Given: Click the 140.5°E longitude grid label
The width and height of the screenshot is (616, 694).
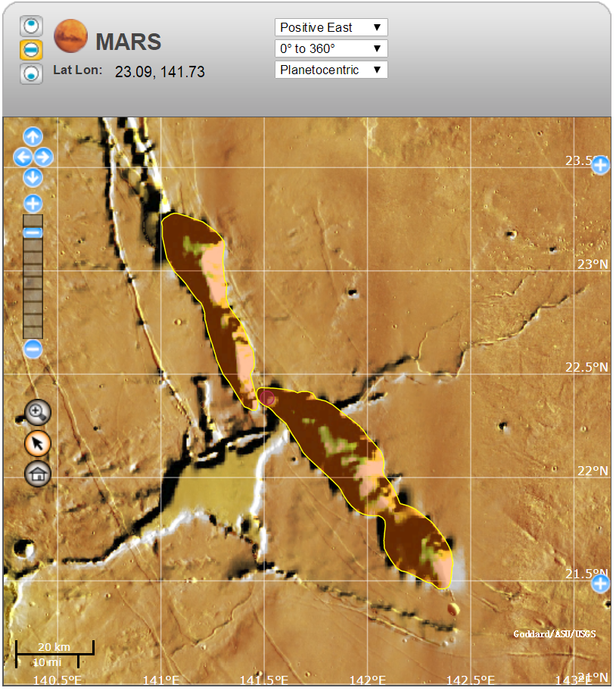Looking at the screenshot, I should (58, 680).
